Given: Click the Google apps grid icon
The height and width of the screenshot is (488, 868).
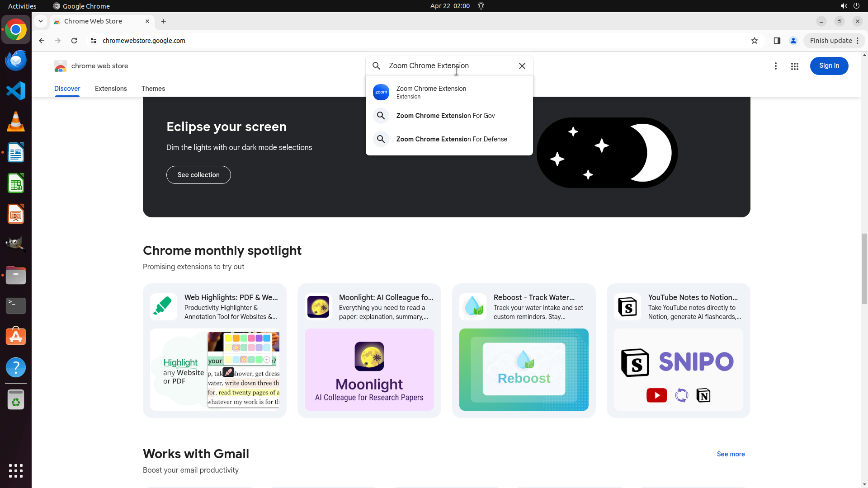Looking at the screenshot, I should coord(794,66).
